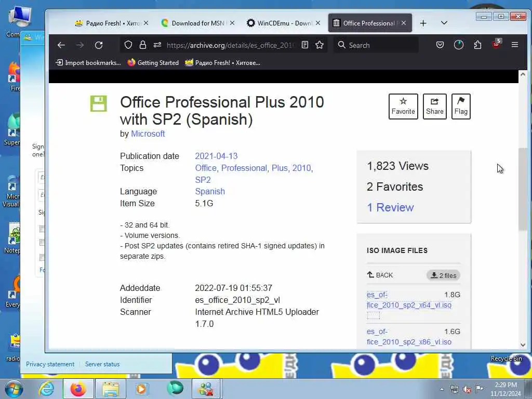Click the Search box in the toolbar
Image resolution: width=532 pixels, height=399 pixels.
coord(376,45)
